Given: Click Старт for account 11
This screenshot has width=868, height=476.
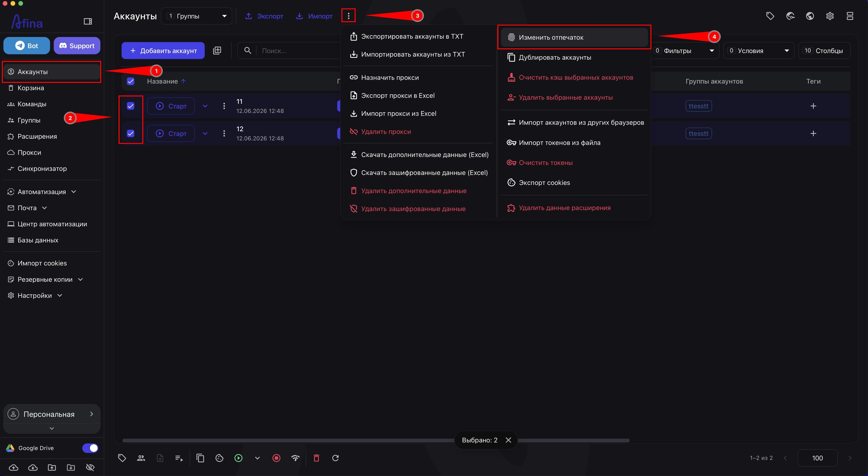Looking at the screenshot, I should (171, 106).
